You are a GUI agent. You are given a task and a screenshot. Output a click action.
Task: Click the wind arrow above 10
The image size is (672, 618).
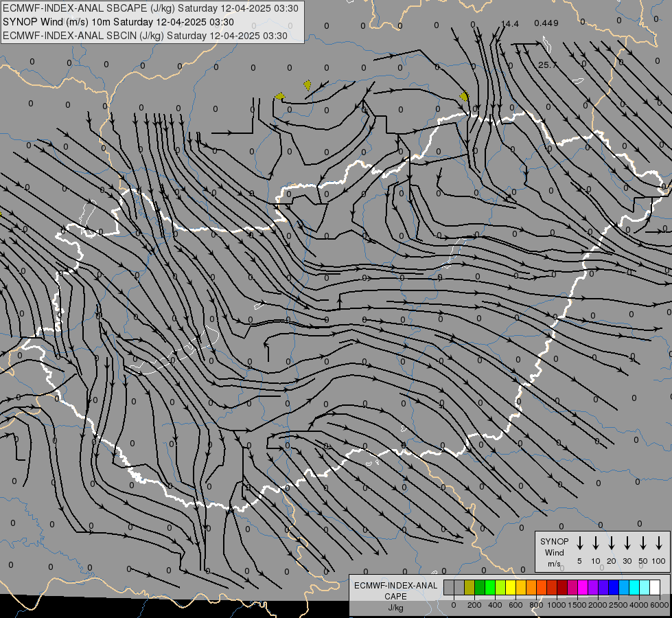596,543
